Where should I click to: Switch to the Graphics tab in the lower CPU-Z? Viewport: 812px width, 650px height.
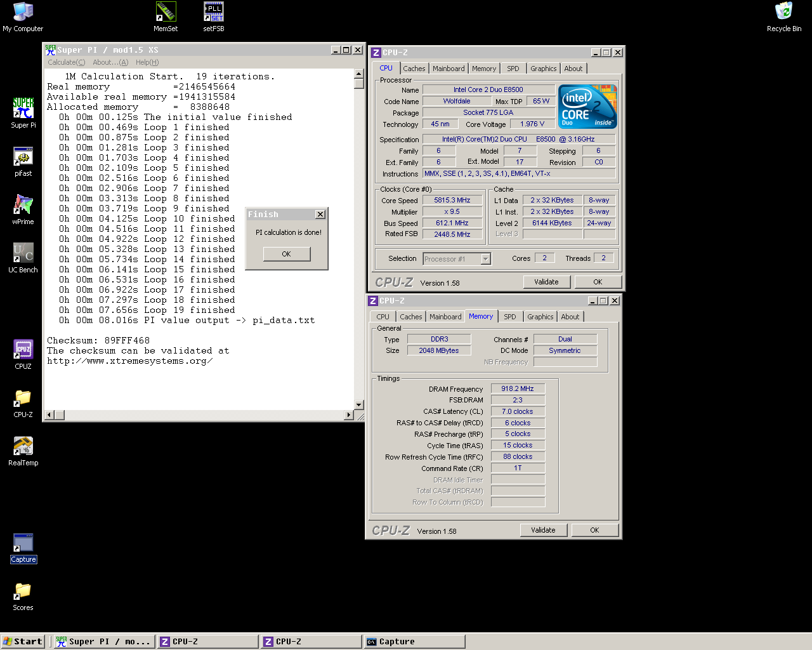[540, 317]
